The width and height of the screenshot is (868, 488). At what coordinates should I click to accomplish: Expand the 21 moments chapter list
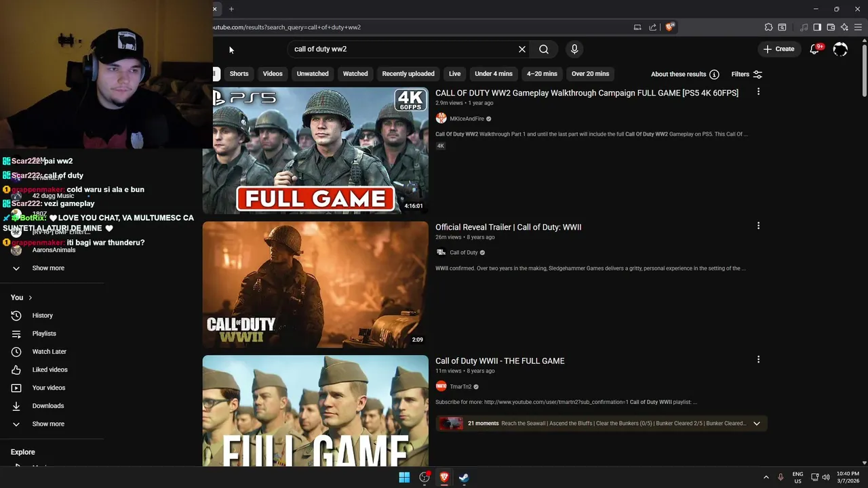pos(757,424)
